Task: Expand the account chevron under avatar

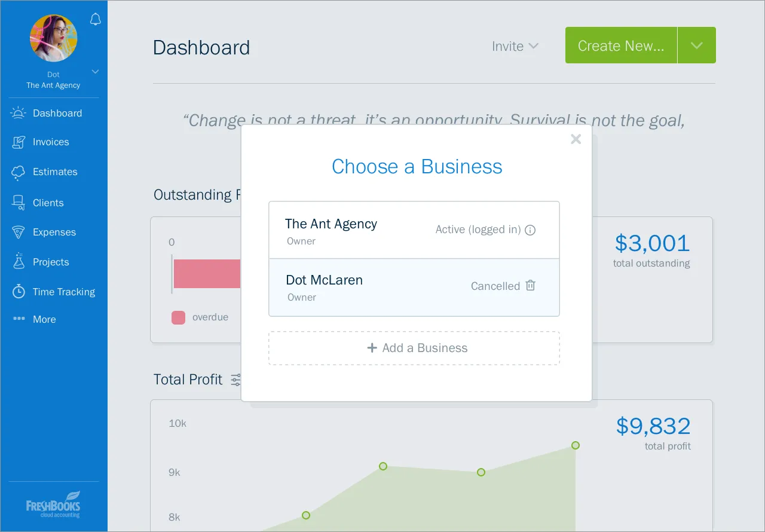Action: [x=95, y=72]
